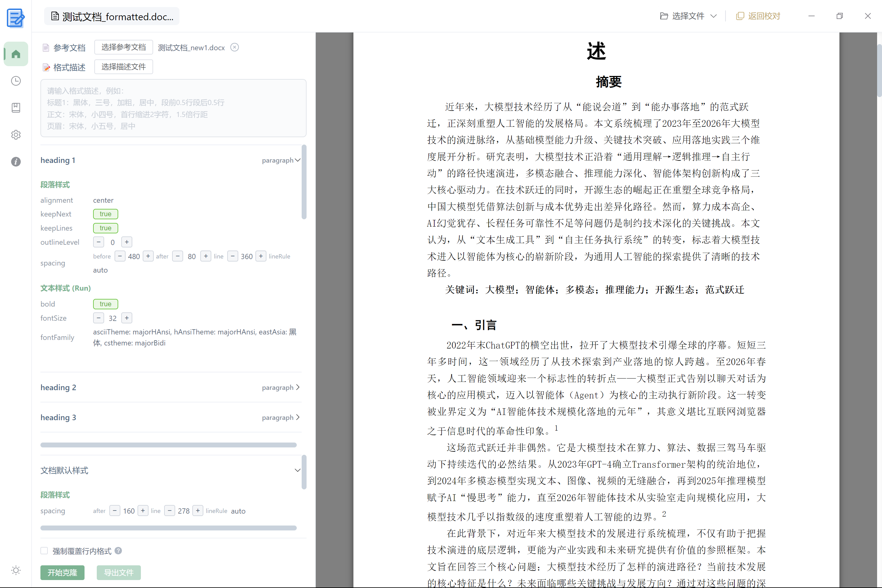The width and height of the screenshot is (882, 588).
Task: Toggle keepLines true tag
Action: click(x=105, y=228)
